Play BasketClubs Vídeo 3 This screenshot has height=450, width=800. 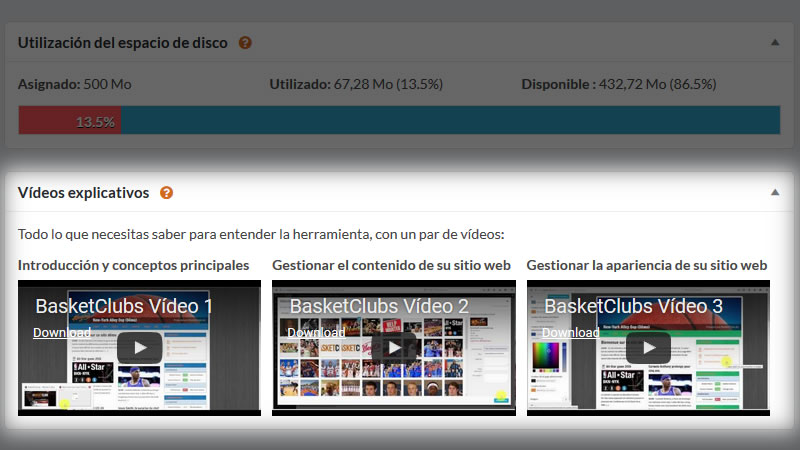(648, 347)
